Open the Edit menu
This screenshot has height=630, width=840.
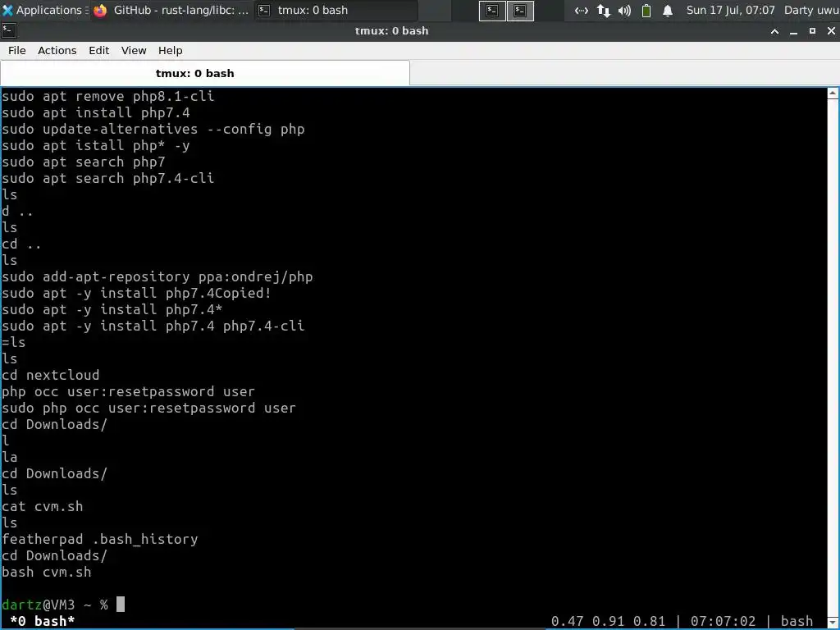coord(98,50)
